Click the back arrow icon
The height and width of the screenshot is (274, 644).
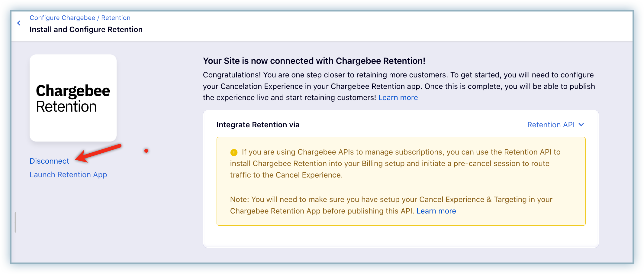[x=19, y=23]
